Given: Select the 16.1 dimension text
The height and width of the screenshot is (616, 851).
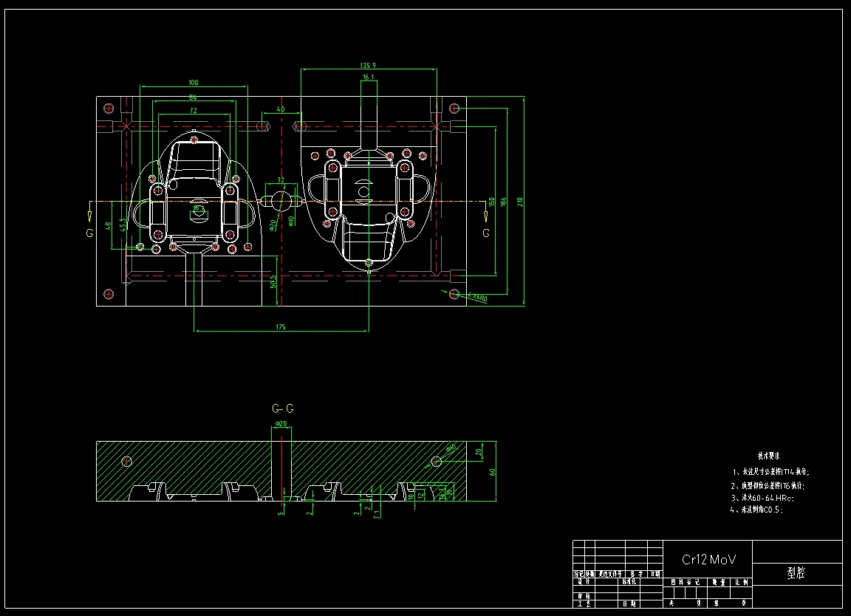Looking at the screenshot, I should click(368, 78).
